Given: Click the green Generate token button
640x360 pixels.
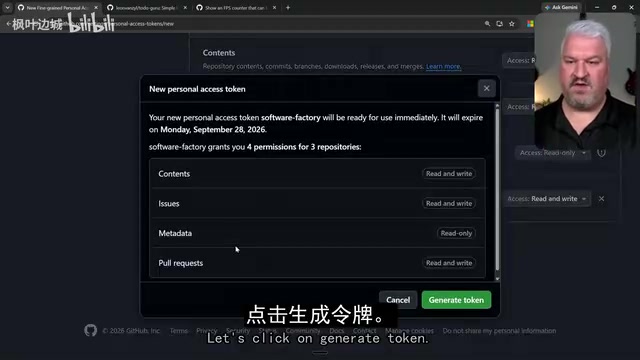Looking at the screenshot, I should click(x=456, y=300).
